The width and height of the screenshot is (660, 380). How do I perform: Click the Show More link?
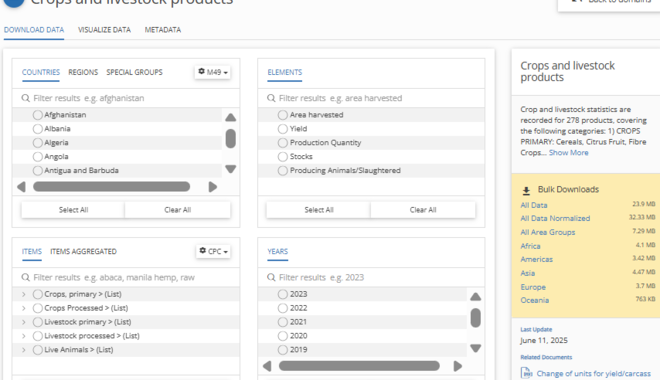coord(568,153)
